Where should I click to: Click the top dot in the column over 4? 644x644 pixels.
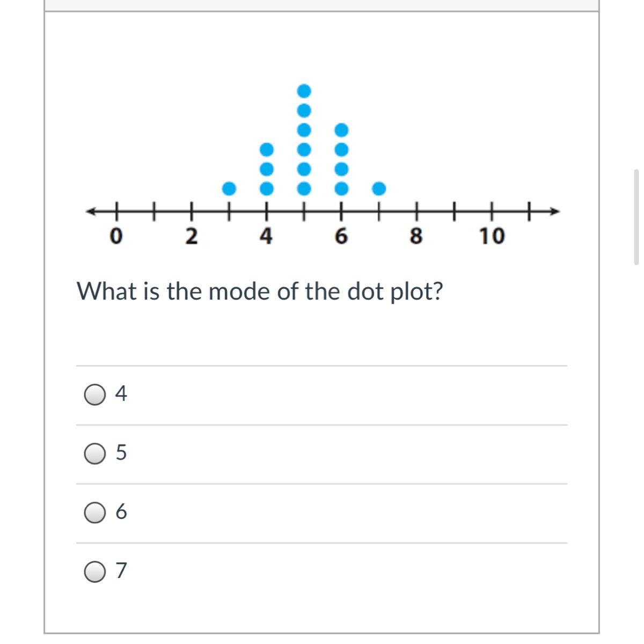(266, 148)
